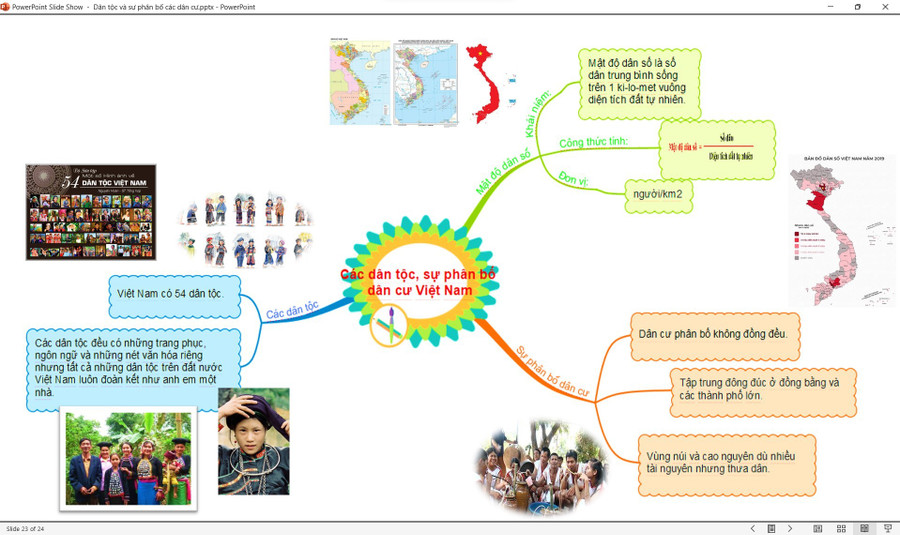The image size is (900, 535).
Task: Select Reading View icon
Action: pos(864,528)
